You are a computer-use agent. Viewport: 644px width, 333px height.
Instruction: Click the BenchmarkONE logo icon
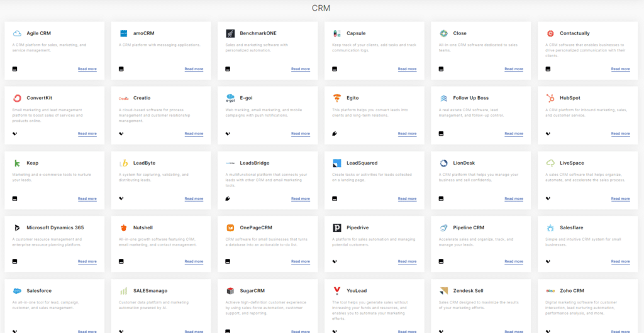point(230,33)
